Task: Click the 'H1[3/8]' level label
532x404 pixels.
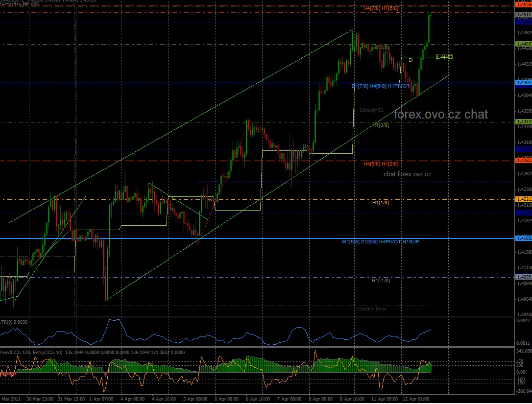Action: [381, 125]
